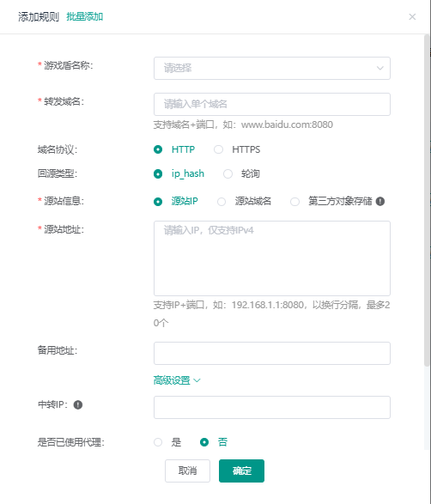This screenshot has height=504, width=431.
Task: Open the 游戏盾名称 dropdown
Action: coord(272,68)
